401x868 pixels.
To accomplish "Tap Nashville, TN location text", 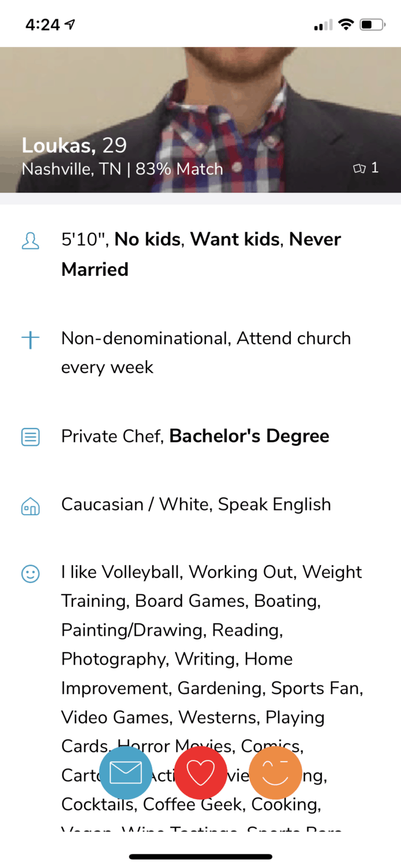I will pos(71,168).
